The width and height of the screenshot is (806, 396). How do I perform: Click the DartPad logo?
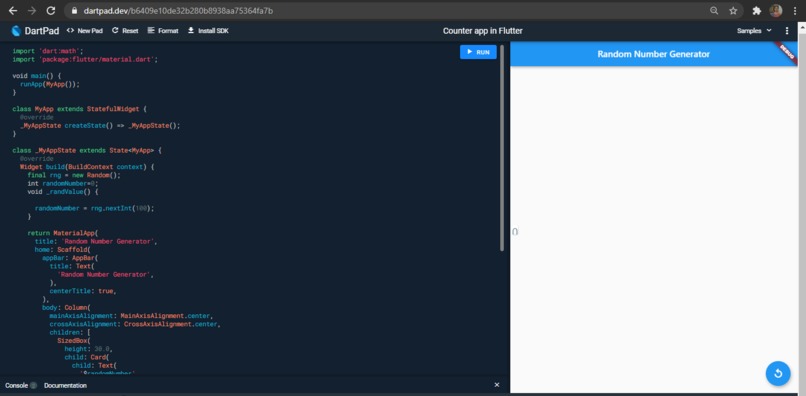[35, 31]
